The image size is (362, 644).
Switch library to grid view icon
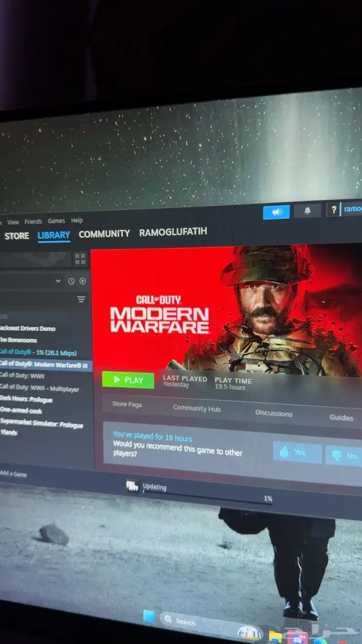pos(80,259)
